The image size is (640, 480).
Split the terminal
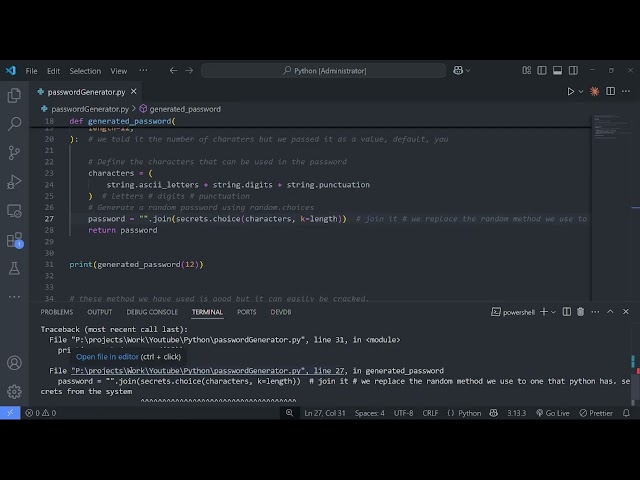click(567, 312)
